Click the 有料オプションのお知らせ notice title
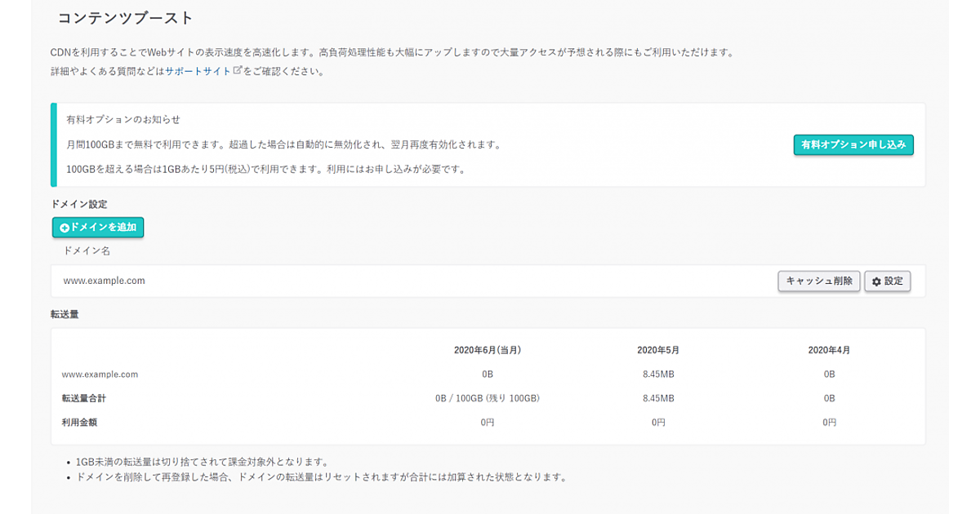The height and width of the screenshot is (514, 980). point(123,120)
